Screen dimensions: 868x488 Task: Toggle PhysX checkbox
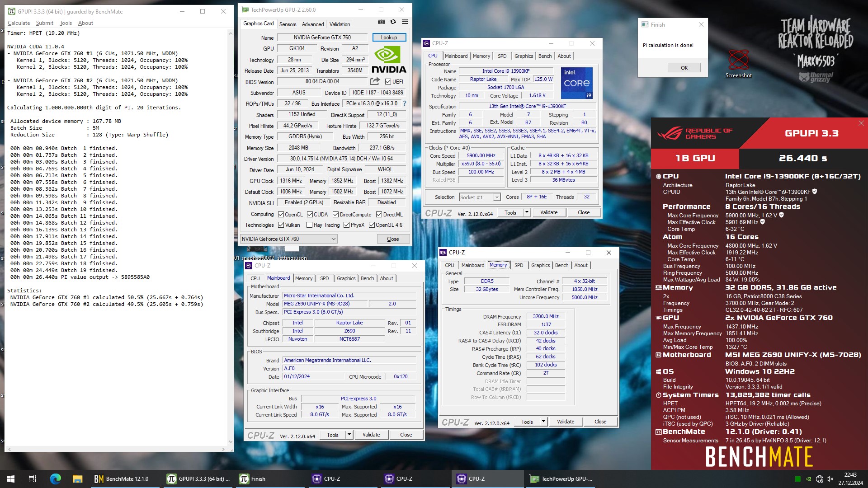[346, 225]
